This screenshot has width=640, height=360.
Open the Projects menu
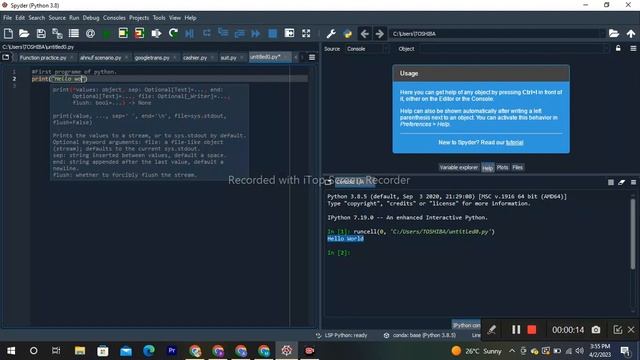point(139,18)
